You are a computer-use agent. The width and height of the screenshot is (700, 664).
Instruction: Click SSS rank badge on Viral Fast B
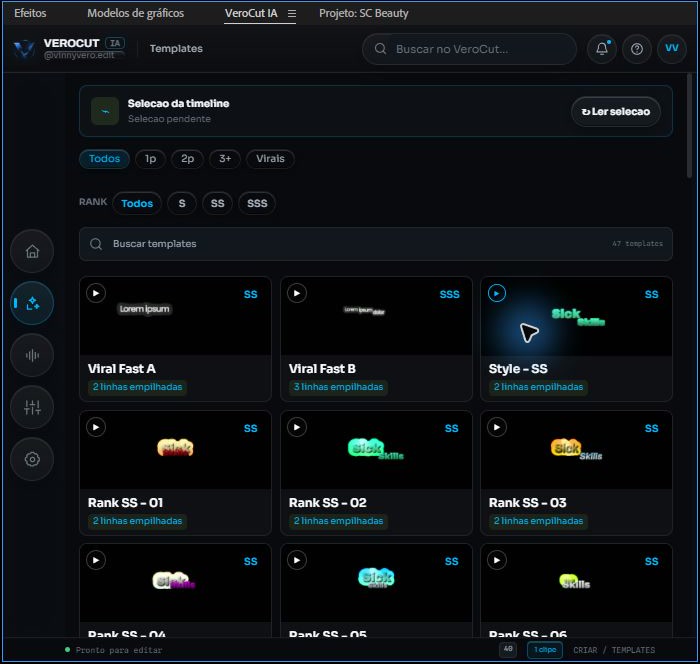click(449, 294)
